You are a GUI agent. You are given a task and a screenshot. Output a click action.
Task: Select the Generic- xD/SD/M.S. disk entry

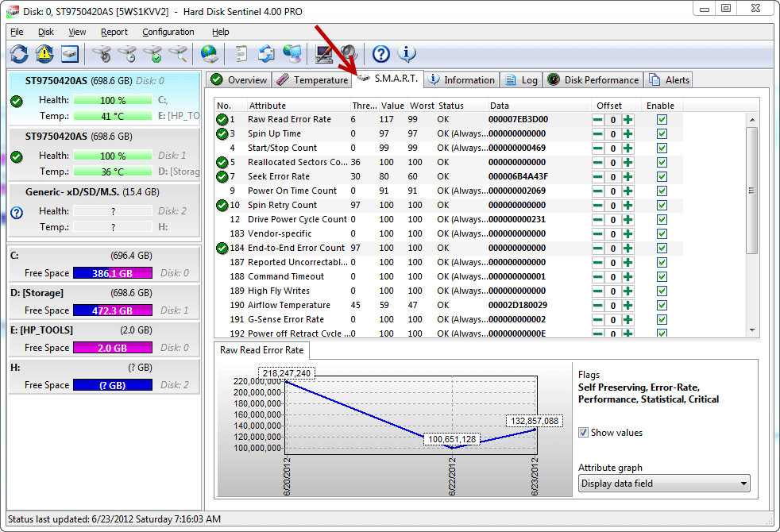(105, 210)
